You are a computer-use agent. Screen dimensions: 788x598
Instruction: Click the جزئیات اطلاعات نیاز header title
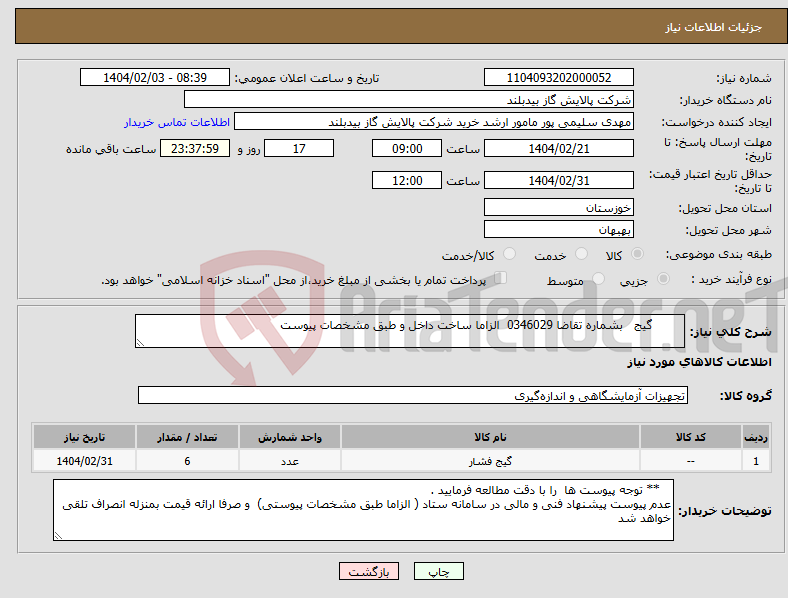coord(713,27)
